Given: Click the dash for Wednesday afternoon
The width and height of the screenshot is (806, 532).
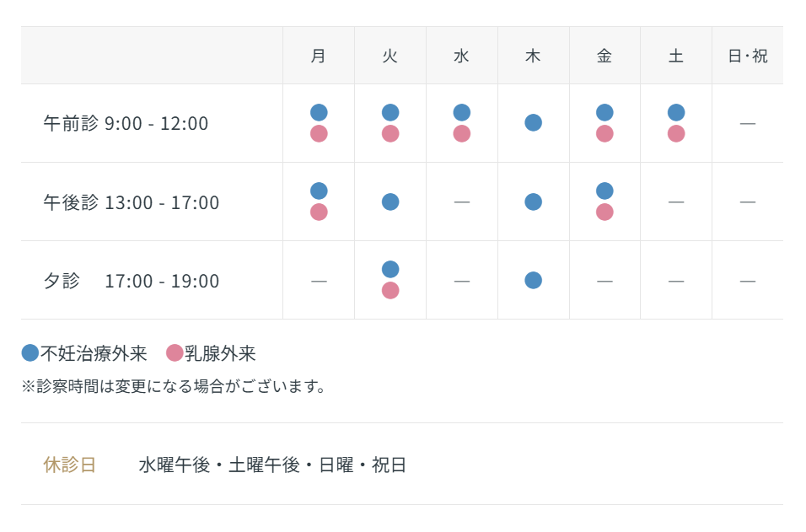Looking at the screenshot, I should point(461,202).
